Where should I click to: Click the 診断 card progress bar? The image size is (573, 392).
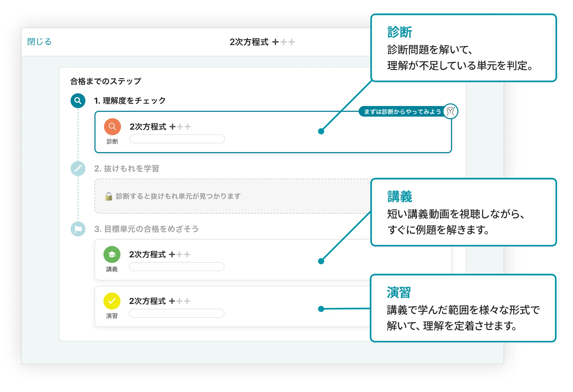[177, 139]
